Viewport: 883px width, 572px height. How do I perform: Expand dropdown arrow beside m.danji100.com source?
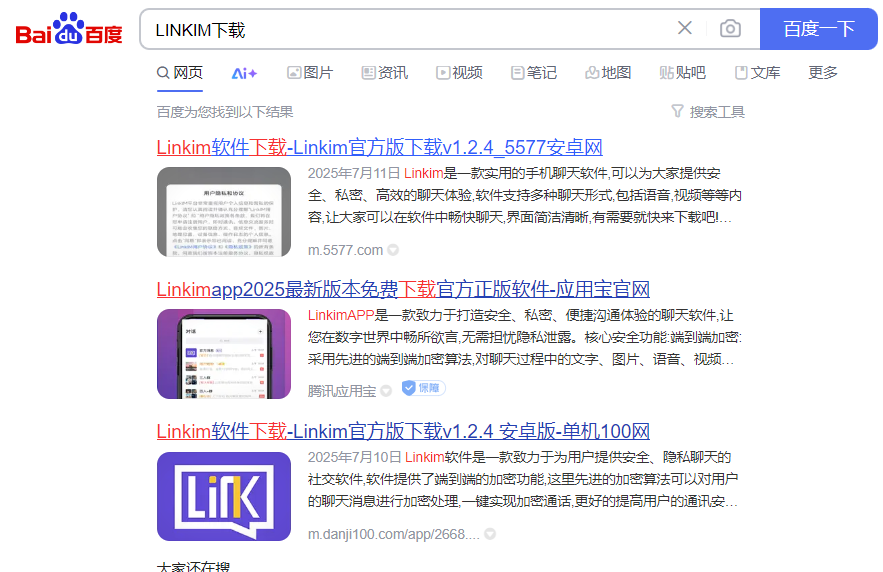coord(490,534)
